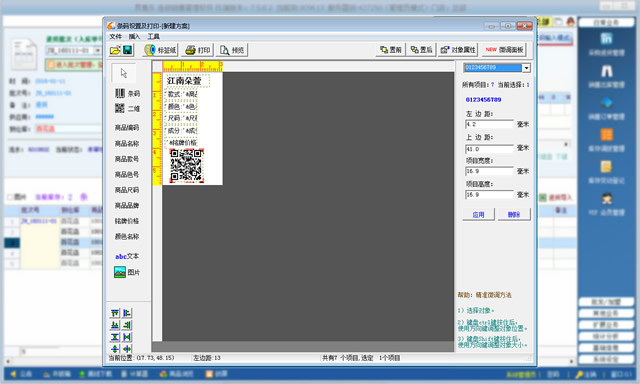Insert a 图片 picture object
Image resolution: width=640 pixels, height=384 pixels.
pyautogui.click(x=127, y=272)
